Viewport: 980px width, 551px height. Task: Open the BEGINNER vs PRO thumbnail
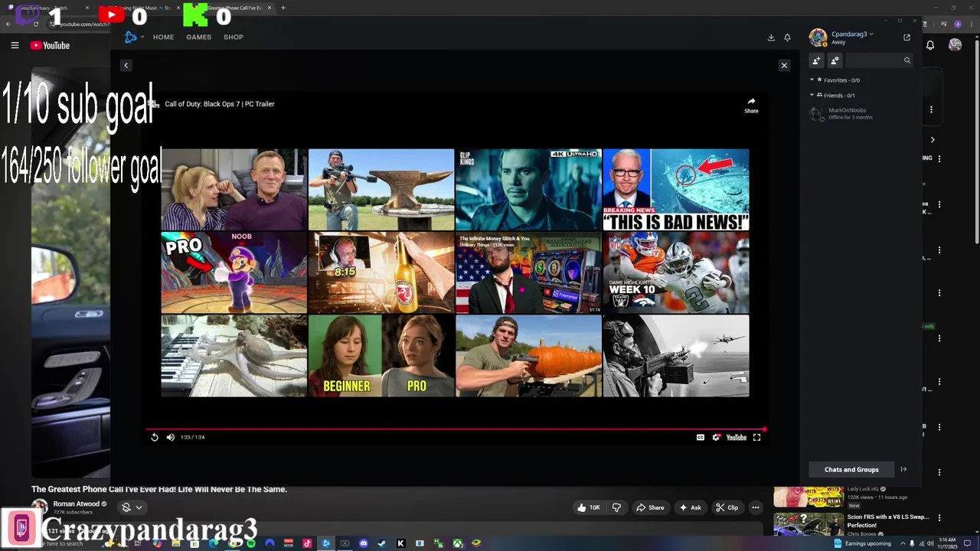click(381, 356)
